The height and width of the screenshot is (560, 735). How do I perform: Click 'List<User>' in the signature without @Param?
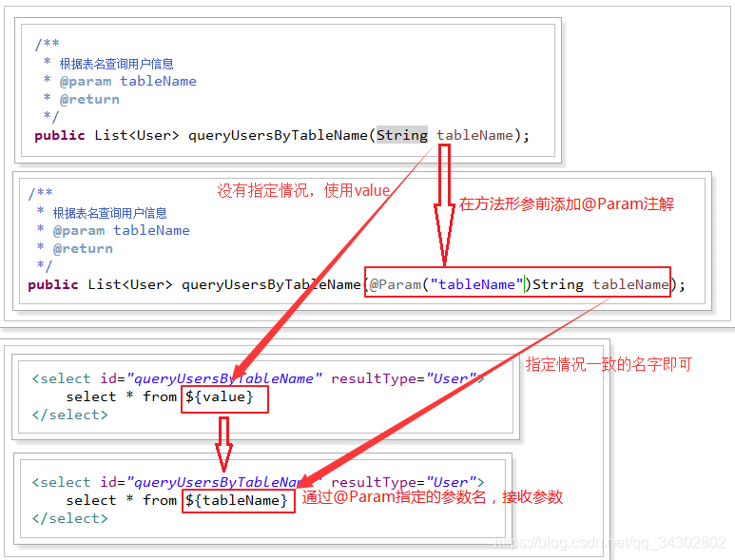[137, 135]
